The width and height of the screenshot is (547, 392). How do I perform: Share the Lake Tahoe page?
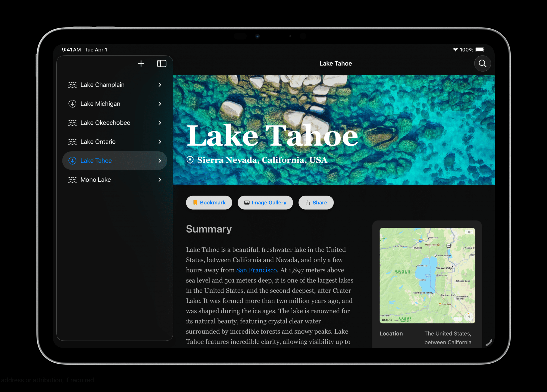coord(316,203)
